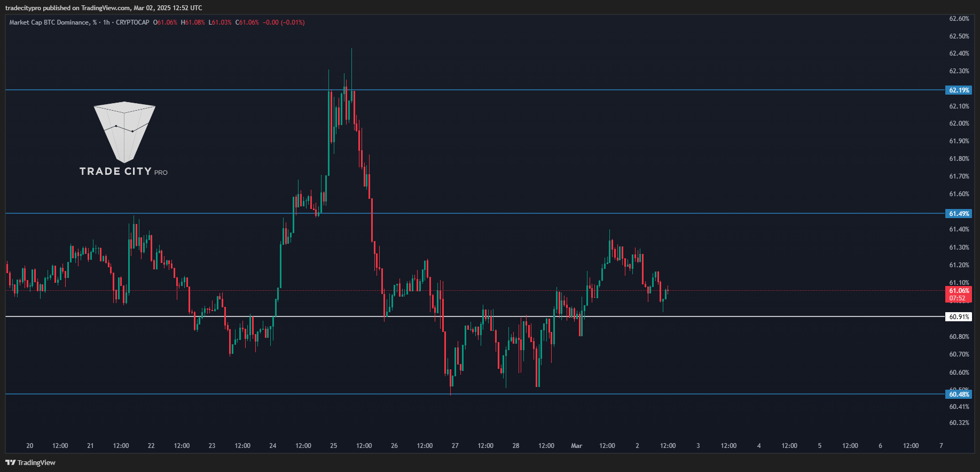
Task: Click date label 26 on time axis
Action: pyautogui.click(x=394, y=446)
